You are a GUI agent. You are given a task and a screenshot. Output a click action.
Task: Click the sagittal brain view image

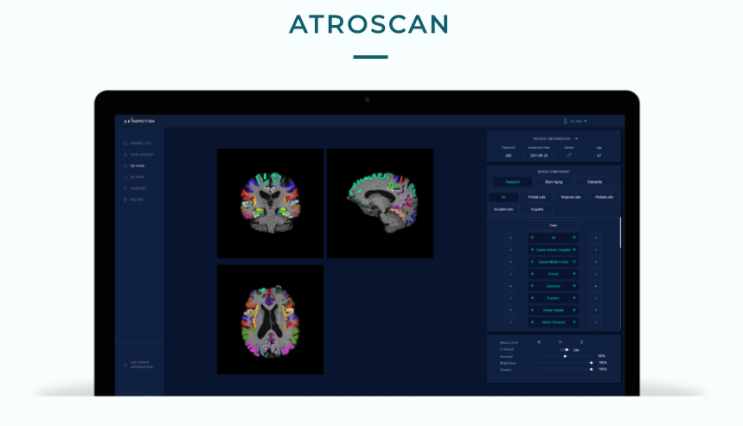coord(380,203)
